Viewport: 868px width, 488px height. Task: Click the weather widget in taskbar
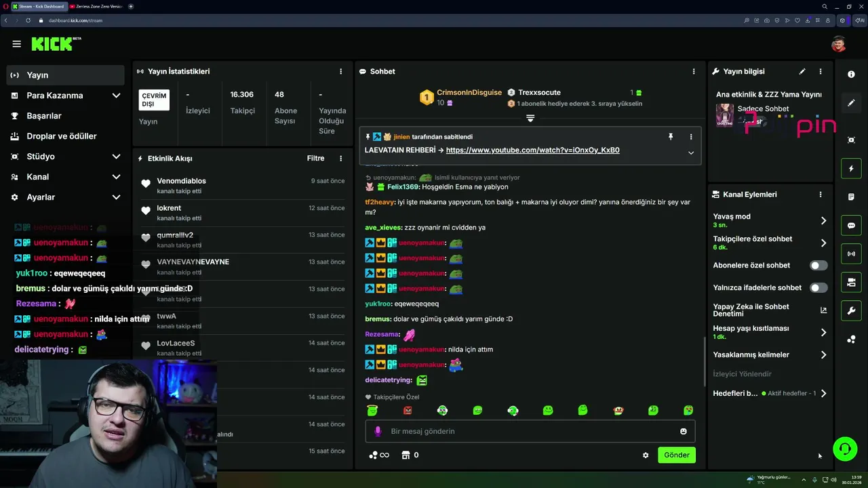(768, 479)
